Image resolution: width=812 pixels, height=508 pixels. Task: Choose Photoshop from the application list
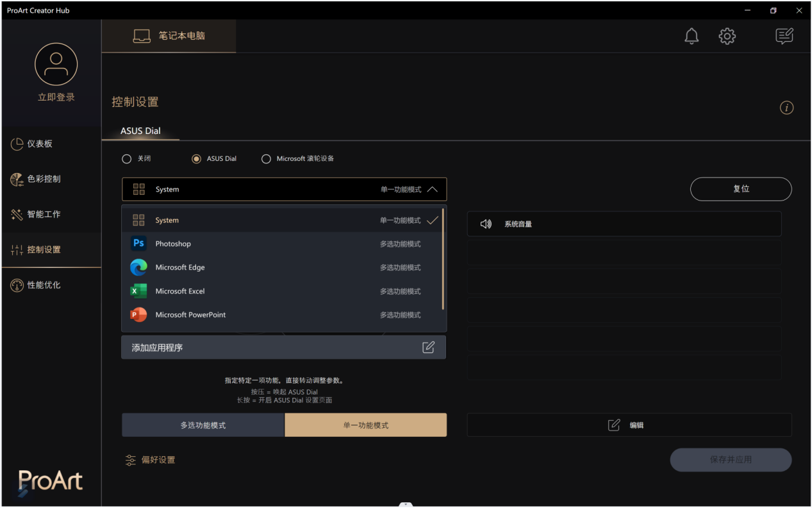pos(173,244)
